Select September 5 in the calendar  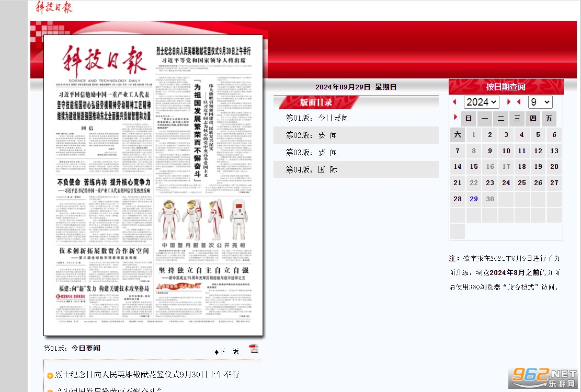click(538, 135)
